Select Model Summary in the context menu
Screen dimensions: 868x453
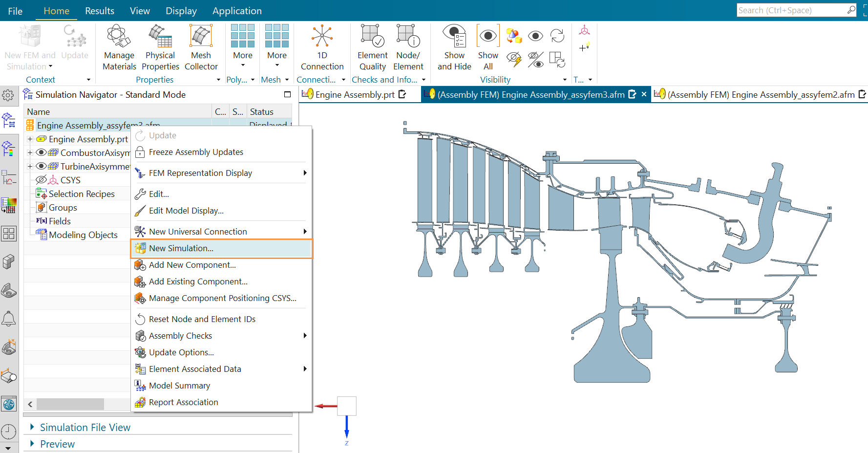point(179,386)
